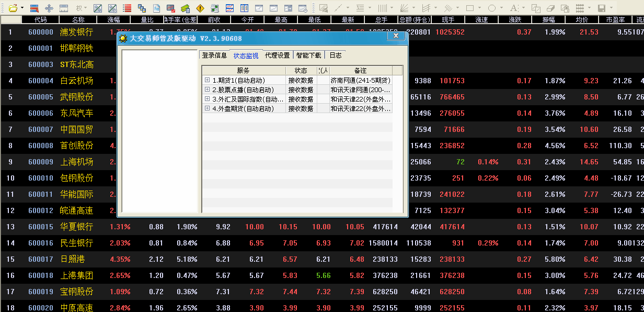Switch to the 代理设置 tab
The height and width of the screenshot is (312, 644).
pyautogui.click(x=277, y=55)
